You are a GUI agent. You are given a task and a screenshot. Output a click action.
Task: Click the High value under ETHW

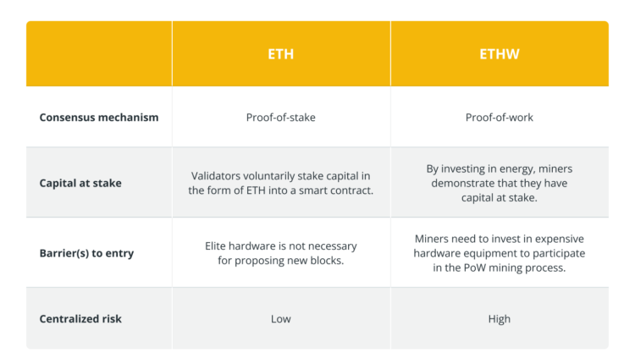click(x=499, y=319)
